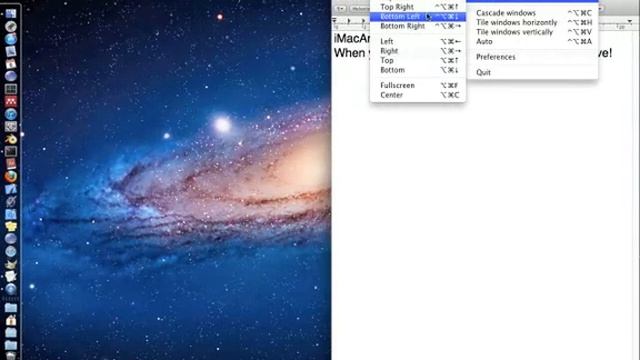Select Tile windows vertically
The height and width of the screenshot is (360, 640).
(533, 32)
